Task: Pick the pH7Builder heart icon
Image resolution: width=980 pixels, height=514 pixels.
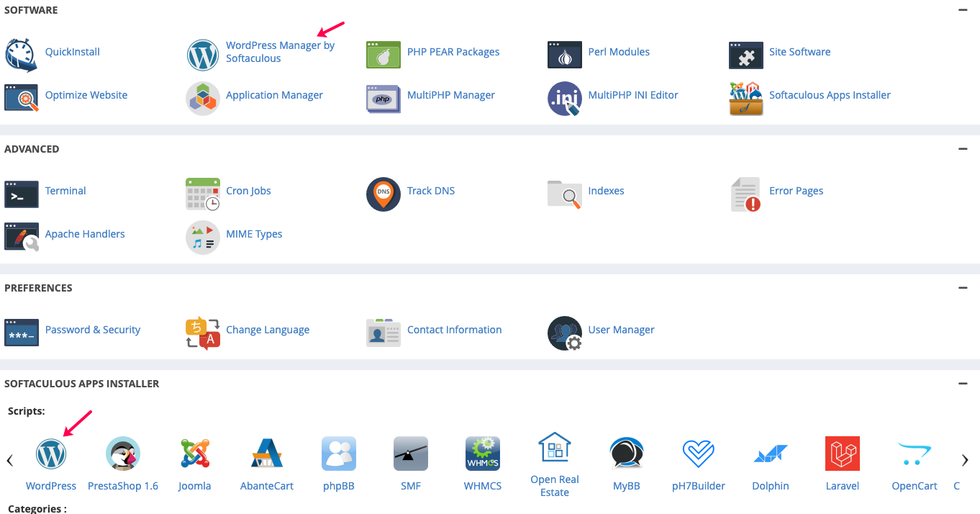Action: point(699,454)
